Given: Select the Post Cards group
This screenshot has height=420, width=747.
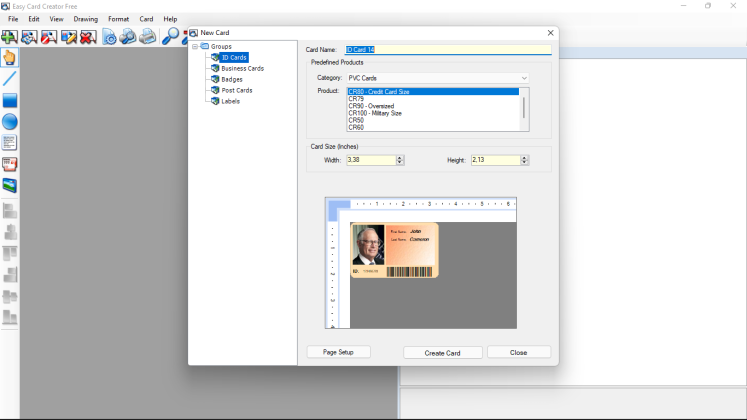Looking at the screenshot, I should pyautogui.click(x=237, y=90).
